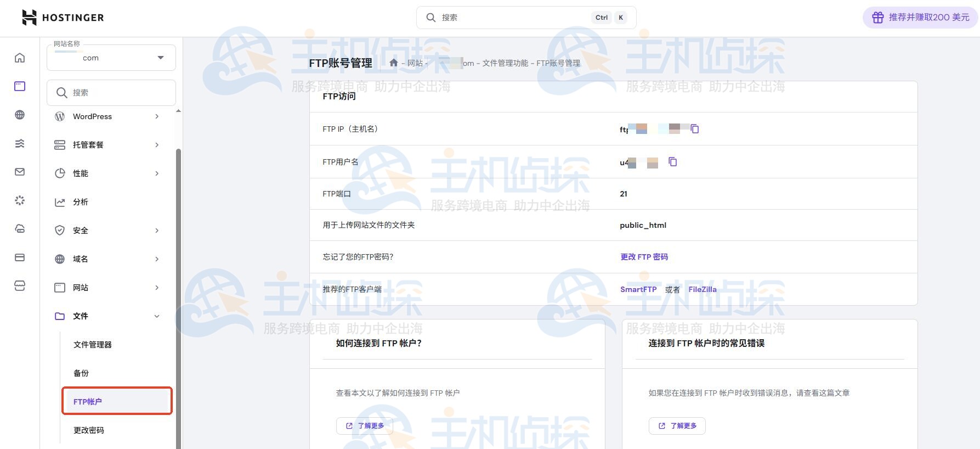
Task: Open the Billing card icon in left rail
Action: point(20,257)
